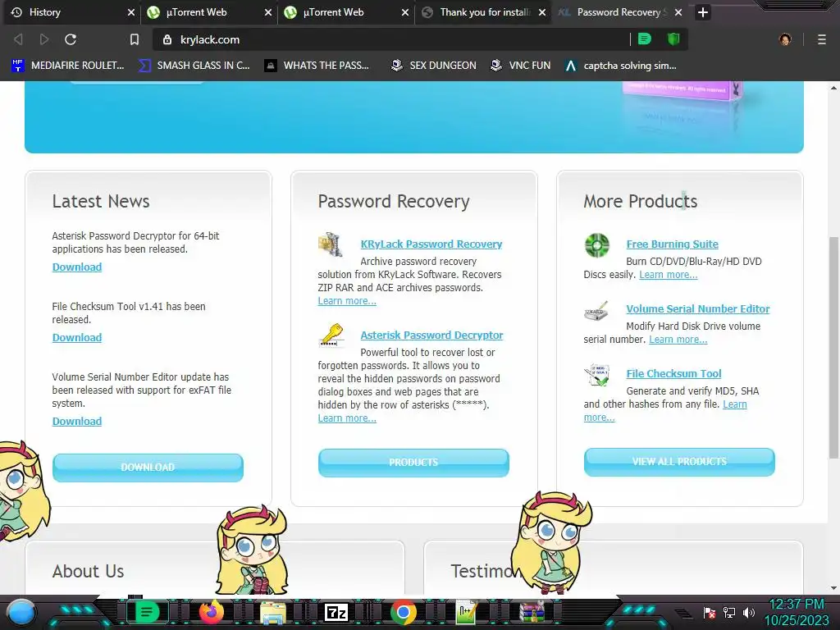Open the browser profile avatar
Viewport: 840px width, 630px height.
(785, 39)
